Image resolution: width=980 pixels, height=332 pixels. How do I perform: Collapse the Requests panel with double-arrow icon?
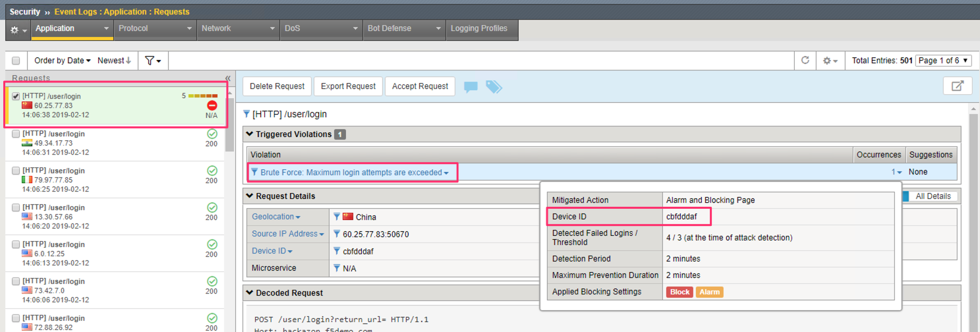click(227, 78)
